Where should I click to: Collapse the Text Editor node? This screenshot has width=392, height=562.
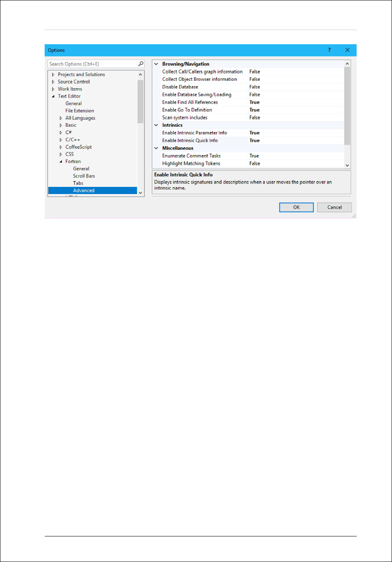[x=53, y=96]
